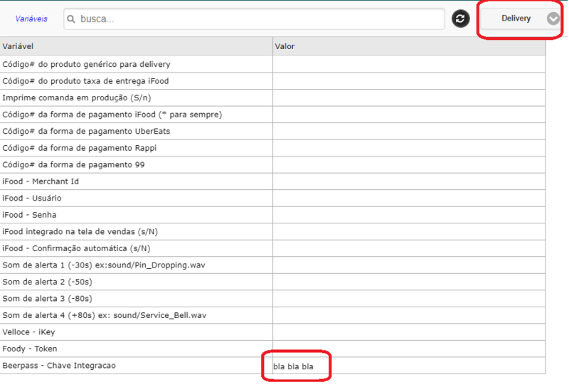The height and width of the screenshot is (392, 569).
Task: Click the Valor cell for Velloce - iKey
Action: pos(409,332)
